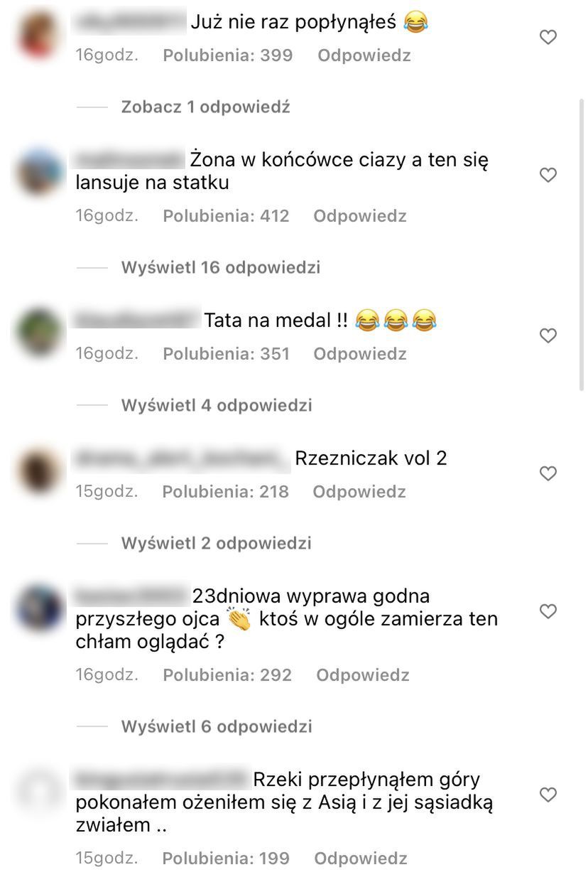
Task: Expand 'Wyświetl 2 odpowiedzi' replies
Action: pos(217,544)
